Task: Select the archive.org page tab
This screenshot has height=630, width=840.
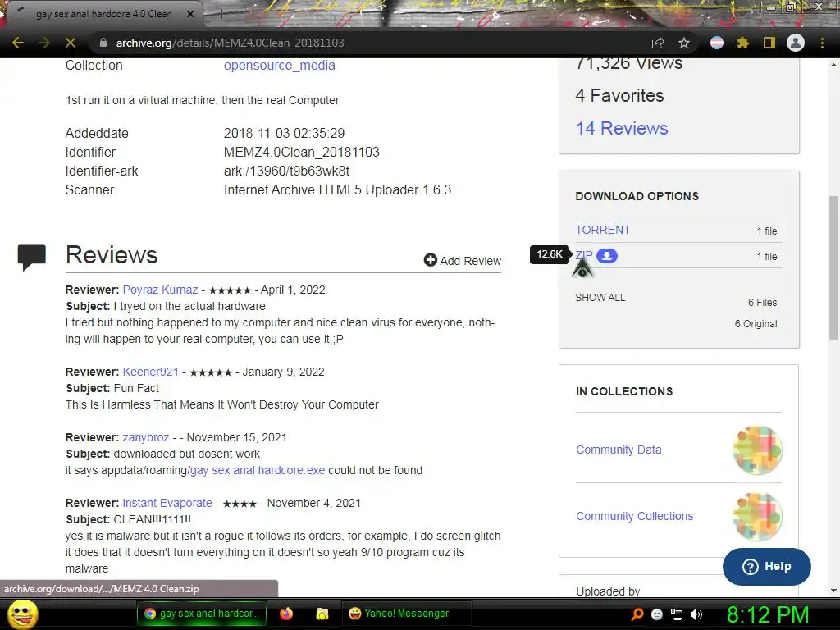Action: (103, 14)
